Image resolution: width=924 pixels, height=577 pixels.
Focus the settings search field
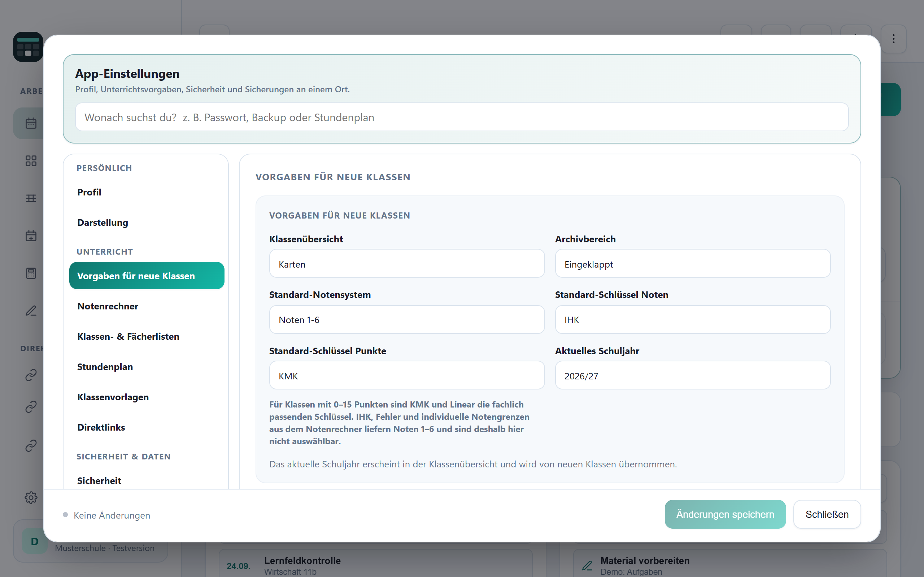[x=462, y=117]
